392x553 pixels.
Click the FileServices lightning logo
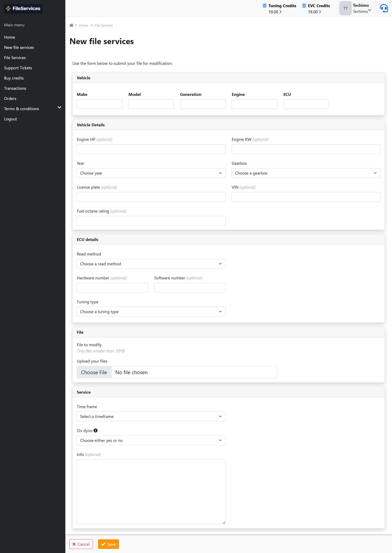click(23, 8)
